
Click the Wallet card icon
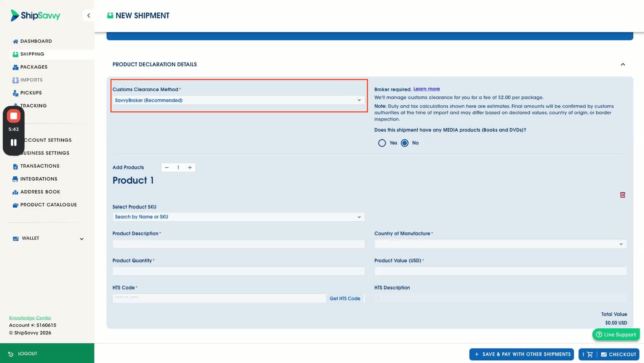click(16, 238)
